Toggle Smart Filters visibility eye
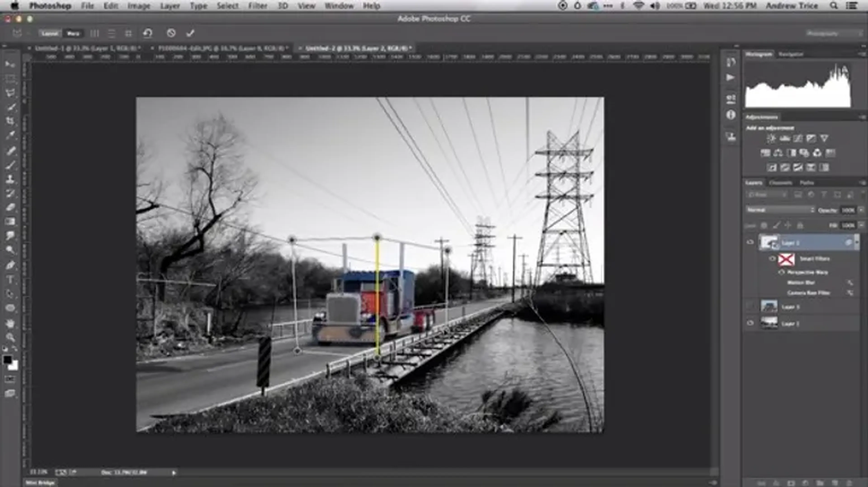Screen dimensions: 868x487 [772, 259]
